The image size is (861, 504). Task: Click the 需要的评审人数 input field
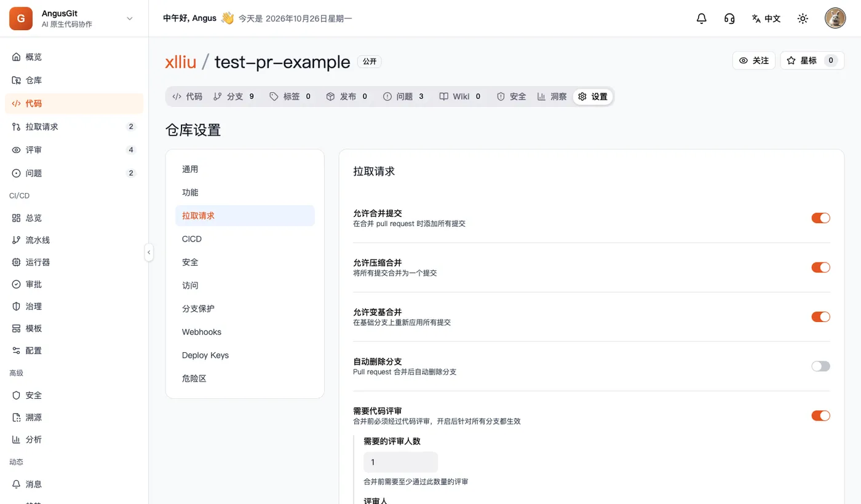click(x=400, y=462)
